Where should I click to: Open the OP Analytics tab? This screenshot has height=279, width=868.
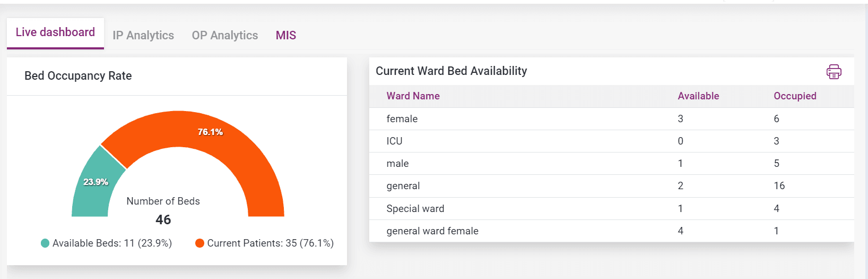coord(225,36)
